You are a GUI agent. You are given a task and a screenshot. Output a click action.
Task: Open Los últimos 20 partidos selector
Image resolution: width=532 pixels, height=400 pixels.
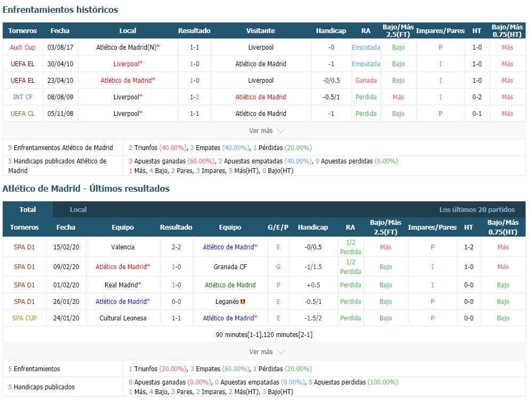477,209
